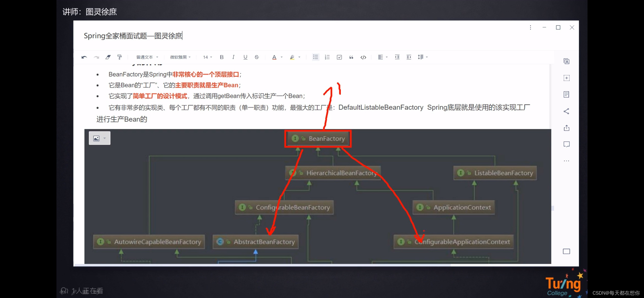Click the text 简单工厂的设计模式
The height and width of the screenshot is (298, 644).
tap(160, 96)
